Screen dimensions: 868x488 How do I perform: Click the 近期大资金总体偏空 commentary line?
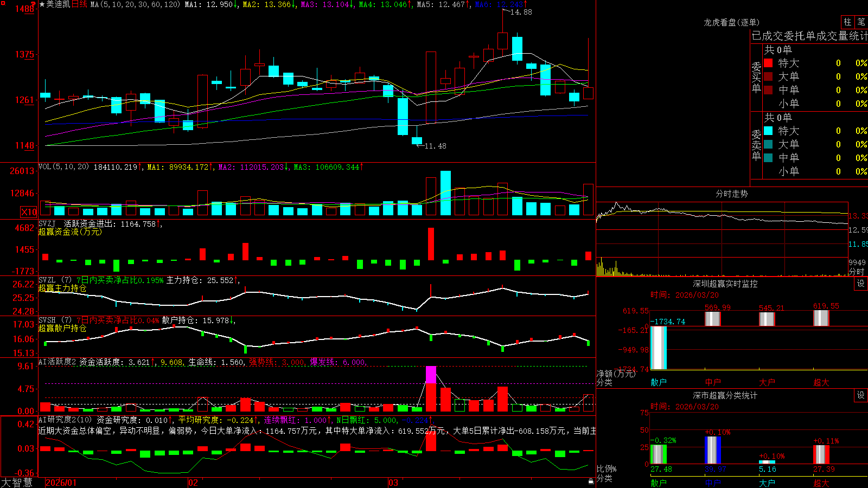tap(317, 431)
